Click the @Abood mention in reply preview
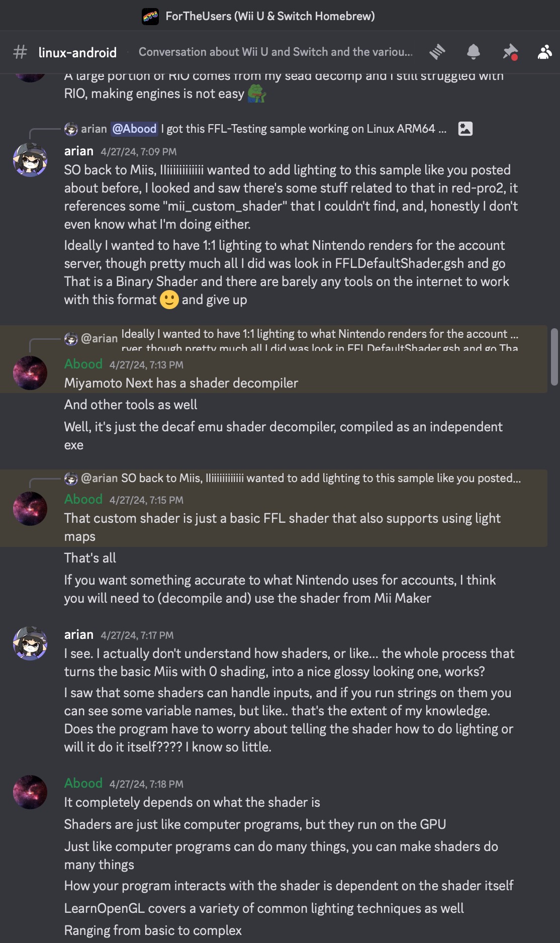The image size is (560, 943). (x=134, y=129)
